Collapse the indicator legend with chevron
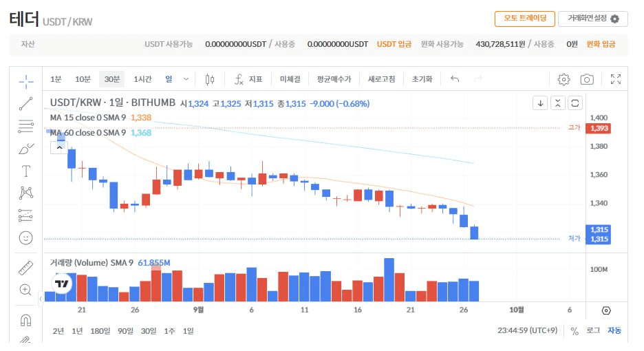The image size is (644, 351). coord(60,147)
